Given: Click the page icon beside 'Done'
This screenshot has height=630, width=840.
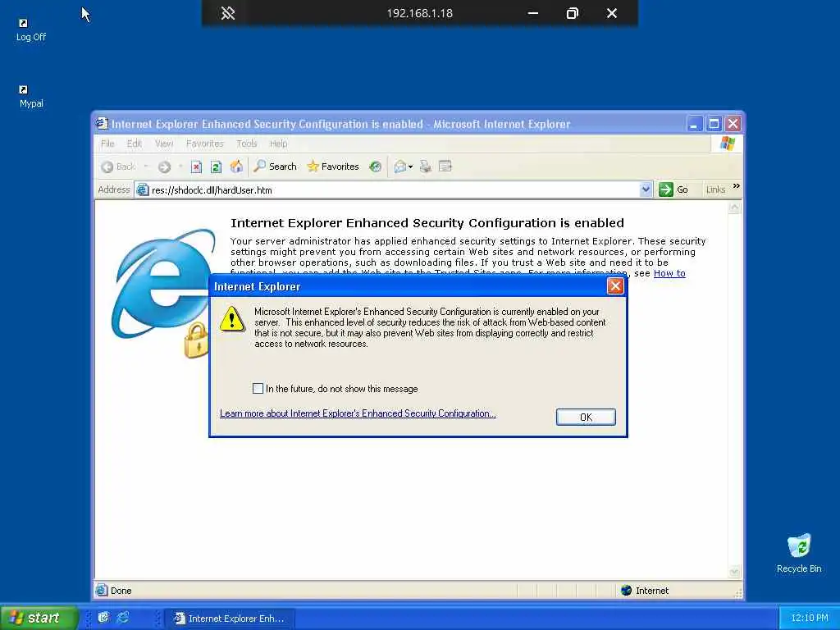Looking at the screenshot, I should [101, 591].
